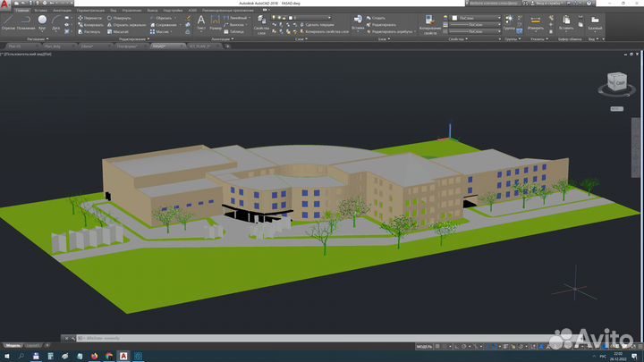Toggle ortho mode in the status bar
Viewport: 644px width, 362px height.
tap(456, 347)
